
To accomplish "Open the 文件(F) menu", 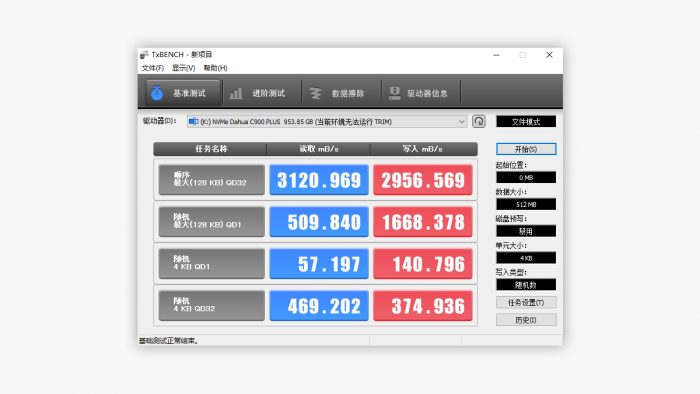I will pyautogui.click(x=153, y=68).
